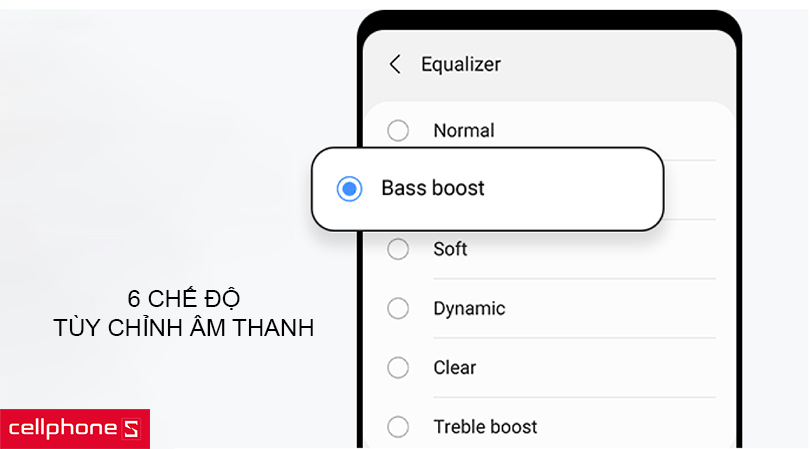The width and height of the screenshot is (810, 449).
Task: Open the cellphone wordmark in red logo
Action: pos(63,429)
